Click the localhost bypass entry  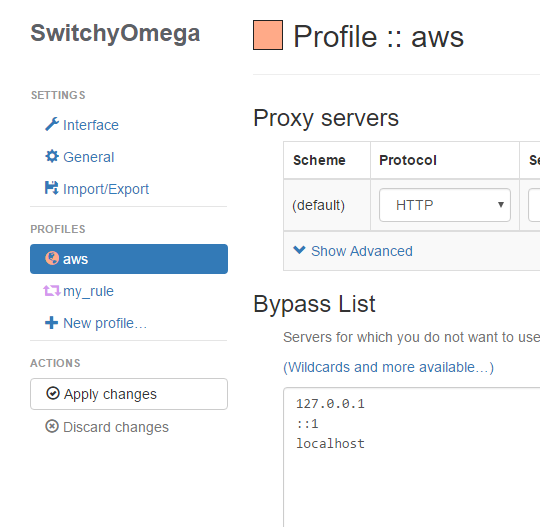(x=330, y=444)
